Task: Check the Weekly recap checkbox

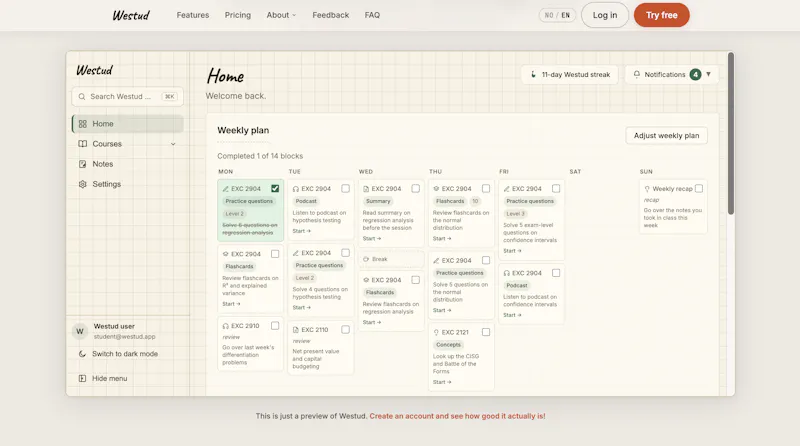Action: pos(699,188)
